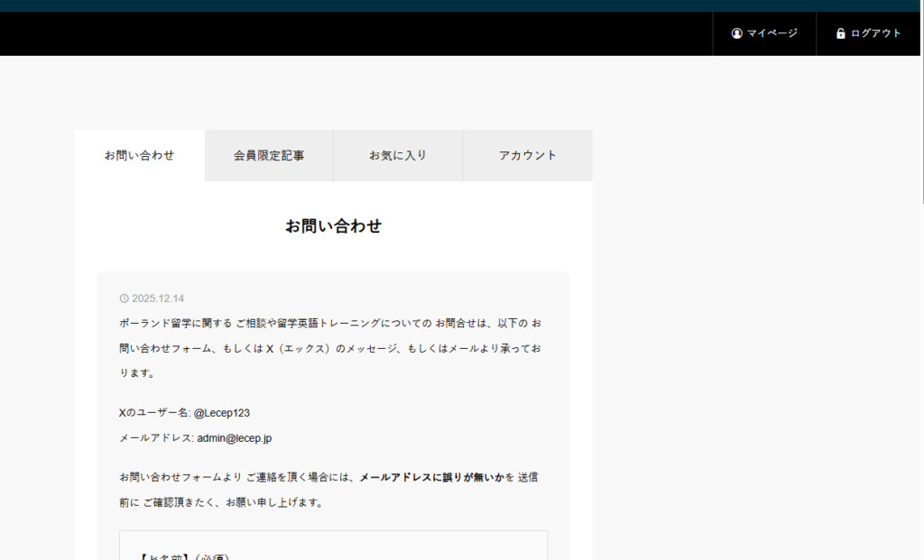Open the マイページ link text

tap(772, 33)
